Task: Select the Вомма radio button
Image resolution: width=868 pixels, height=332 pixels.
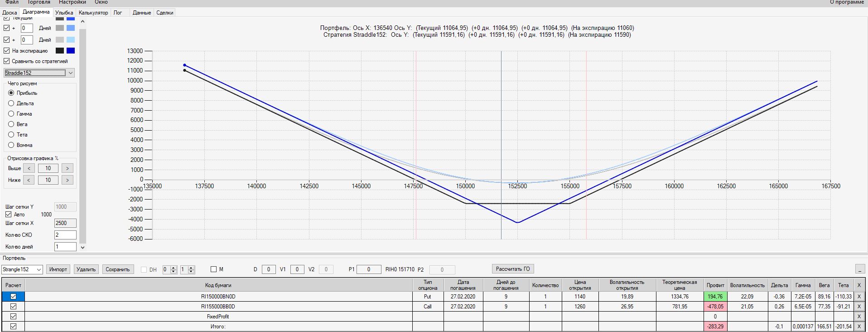Action: tap(11, 145)
